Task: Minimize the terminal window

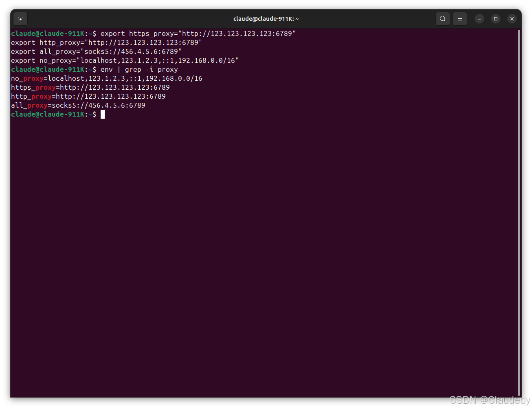Action: pyautogui.click(x=479, y=19)
